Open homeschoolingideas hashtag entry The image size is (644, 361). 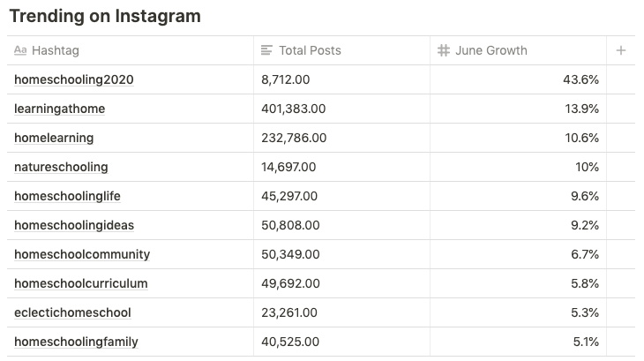coord(74,225)
